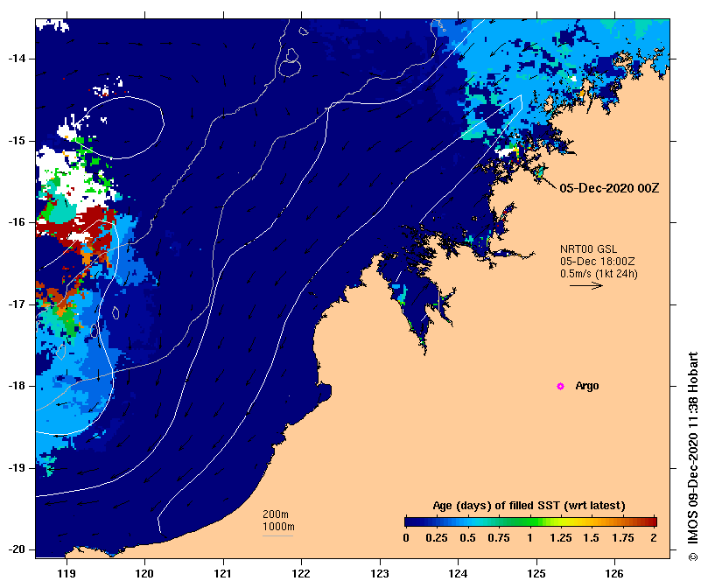
Task: Click the magenta Argo float marker
Action: tap(560, 386)
